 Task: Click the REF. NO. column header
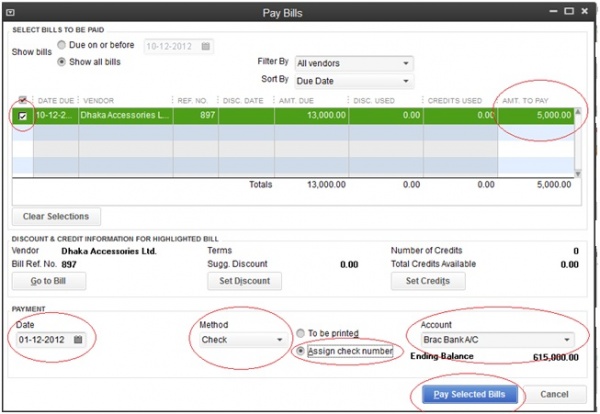coord(196,101)
